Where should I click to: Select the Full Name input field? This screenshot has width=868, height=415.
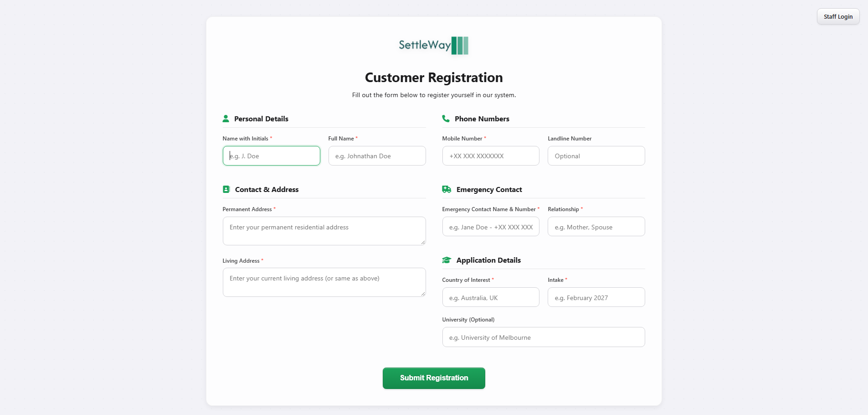(377, 156)
